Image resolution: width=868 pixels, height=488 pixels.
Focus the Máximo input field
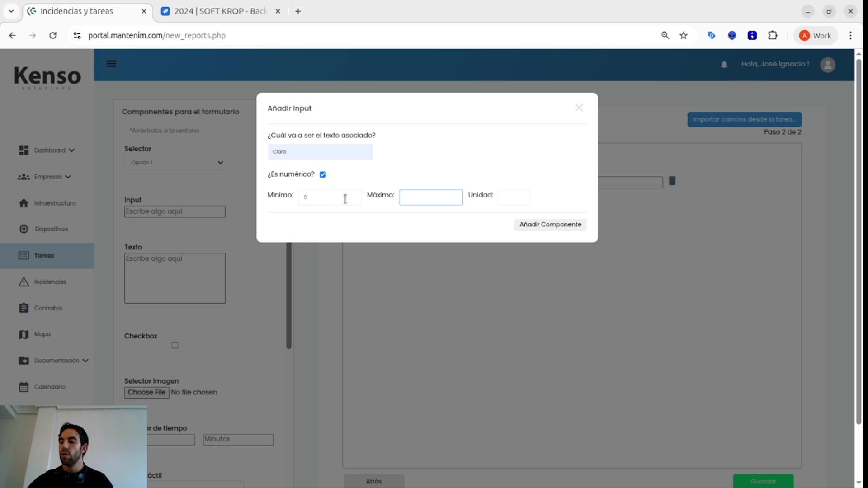tap(431, 197)
